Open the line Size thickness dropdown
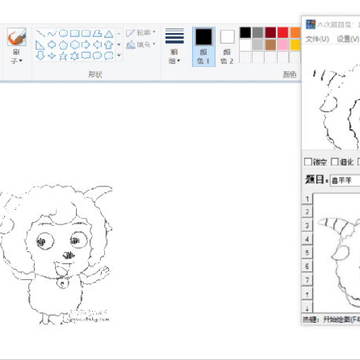The height and width of the screenshot is (360, 360). coord(175,46)
